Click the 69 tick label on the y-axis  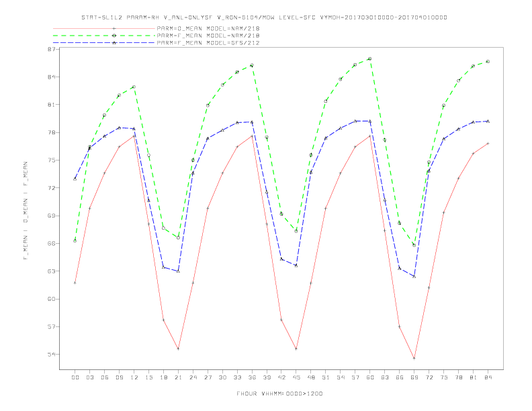pos(51,216)
